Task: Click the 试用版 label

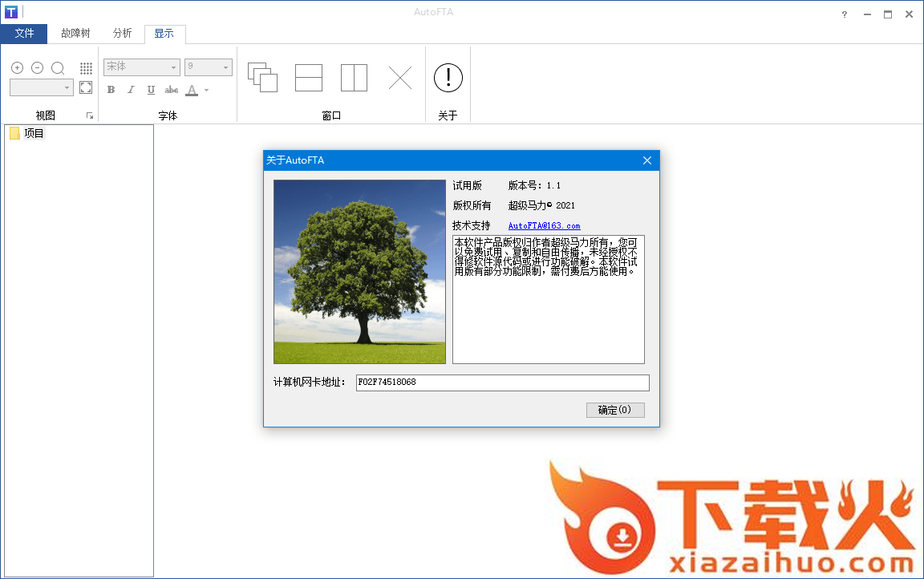Action: (x=468, y=185)
